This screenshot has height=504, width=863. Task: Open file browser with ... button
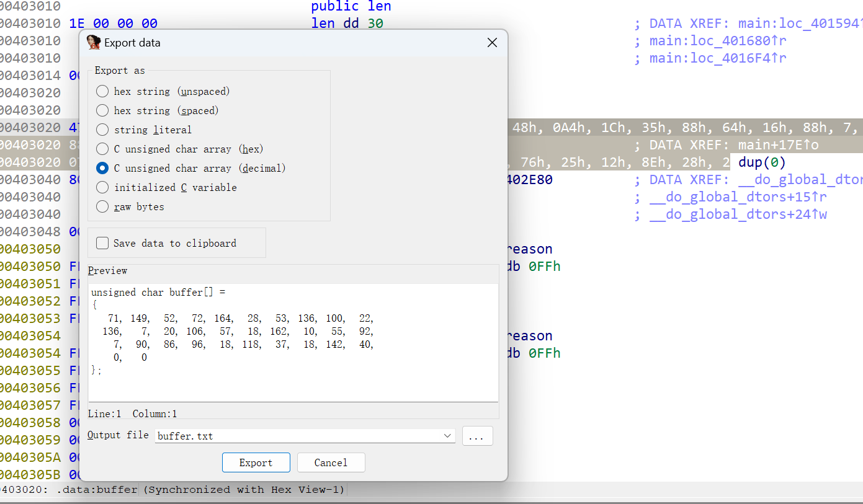pos(477,436)
